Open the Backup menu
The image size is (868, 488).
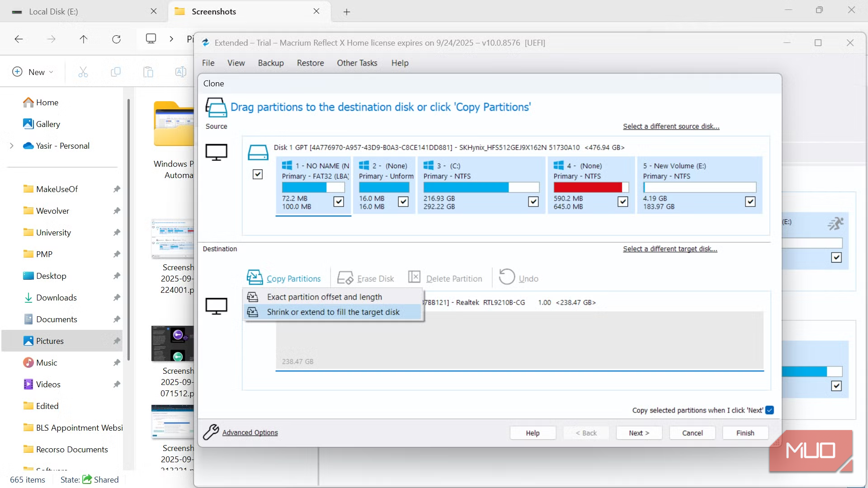point(271,63)
